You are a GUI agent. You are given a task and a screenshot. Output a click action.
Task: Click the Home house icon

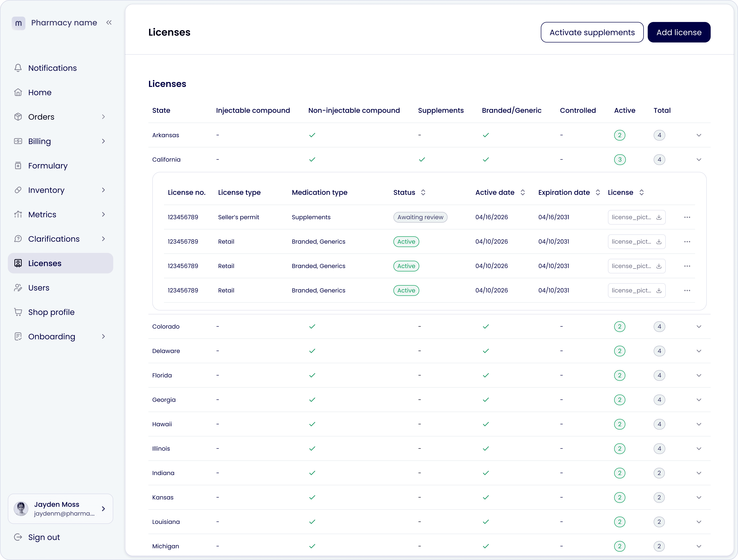coord(18,92)
